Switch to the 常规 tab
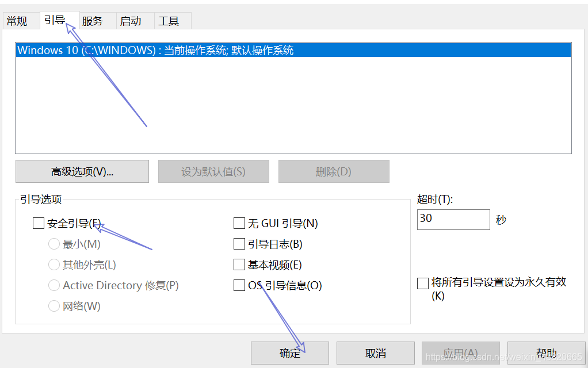The width and height of the screenshot is (588, 368). click(21, 21)
